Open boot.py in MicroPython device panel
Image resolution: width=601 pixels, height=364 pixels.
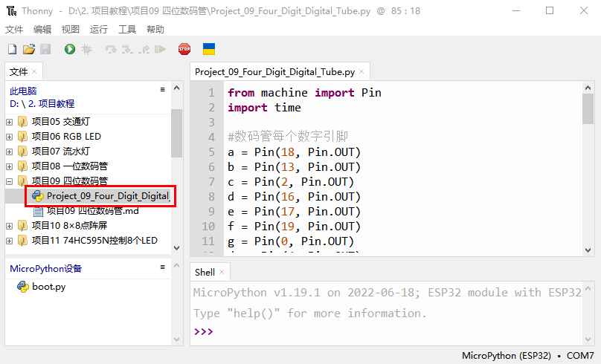pos(48,286)
